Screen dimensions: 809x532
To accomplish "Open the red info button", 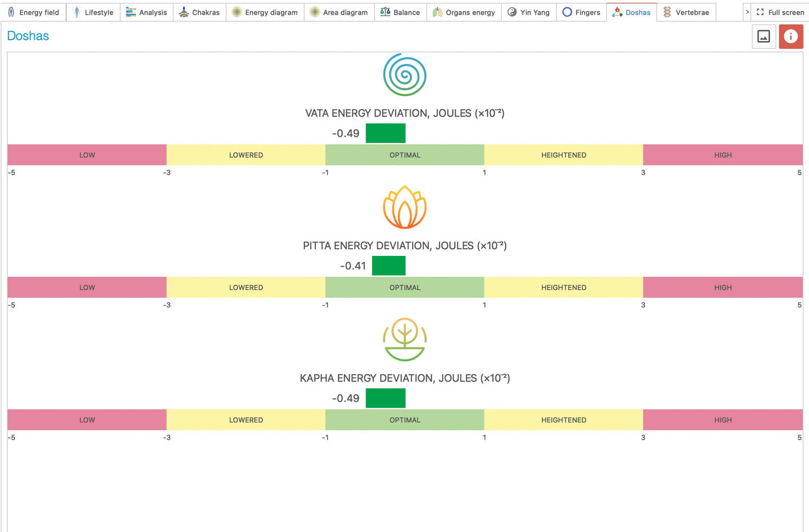I will click(x=791, y=36).
